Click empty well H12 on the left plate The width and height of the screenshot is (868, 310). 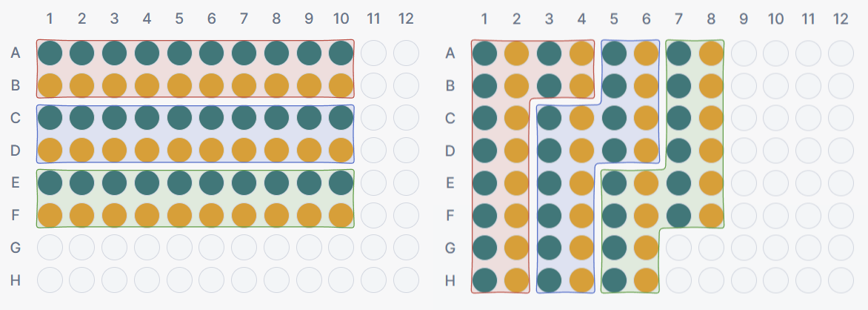406,280
